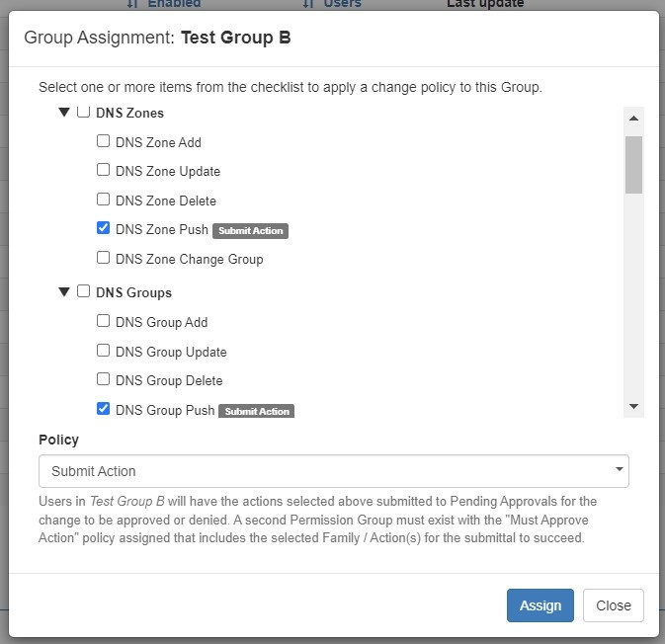This screenshot has width=665, height=644.
Task: Check the DNS Zones parent checkbox
Action: tap(84, 112)
